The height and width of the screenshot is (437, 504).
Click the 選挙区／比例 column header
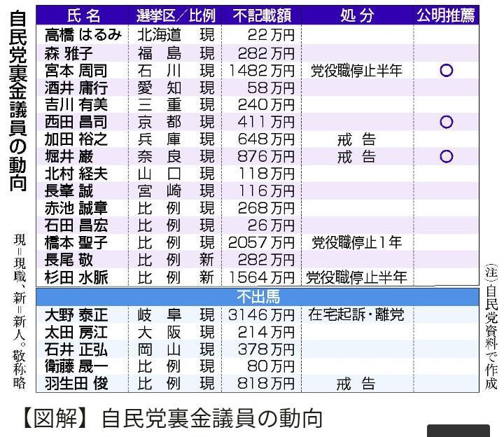pyautogui.click(x=176, y=15)
